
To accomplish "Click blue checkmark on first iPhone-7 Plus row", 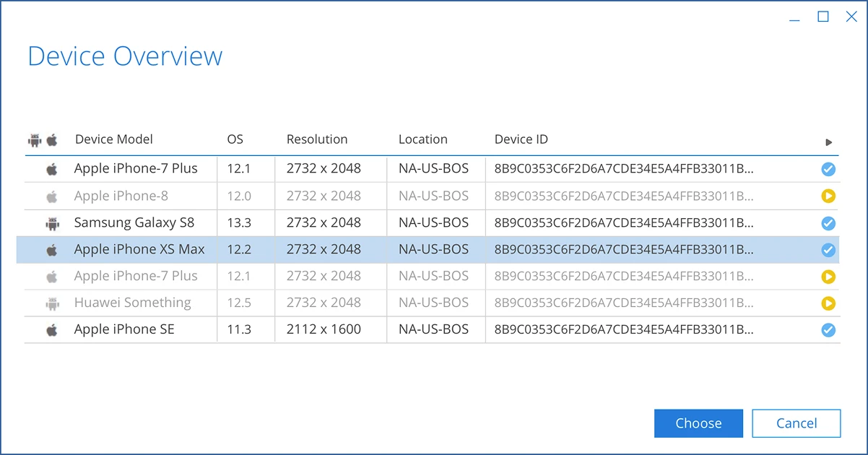I will [x=828, y=169].
